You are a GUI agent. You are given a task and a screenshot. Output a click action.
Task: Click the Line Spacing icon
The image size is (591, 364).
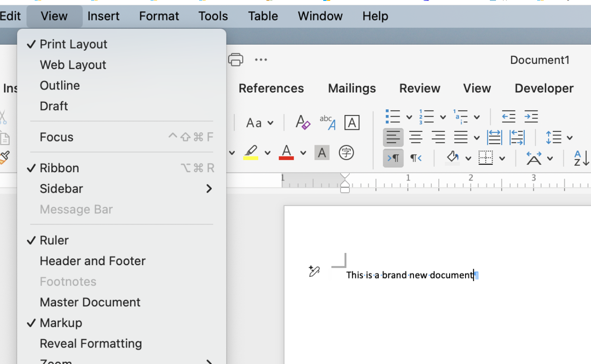coord(554,138)
